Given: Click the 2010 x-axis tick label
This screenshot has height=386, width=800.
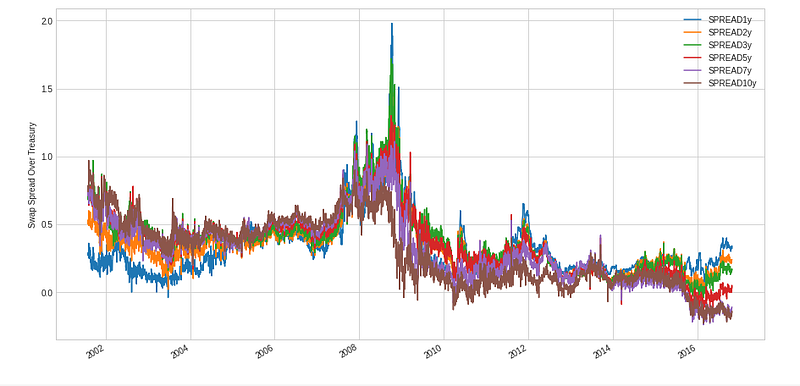Looking at the screenshot, I should tap(433, 352).
